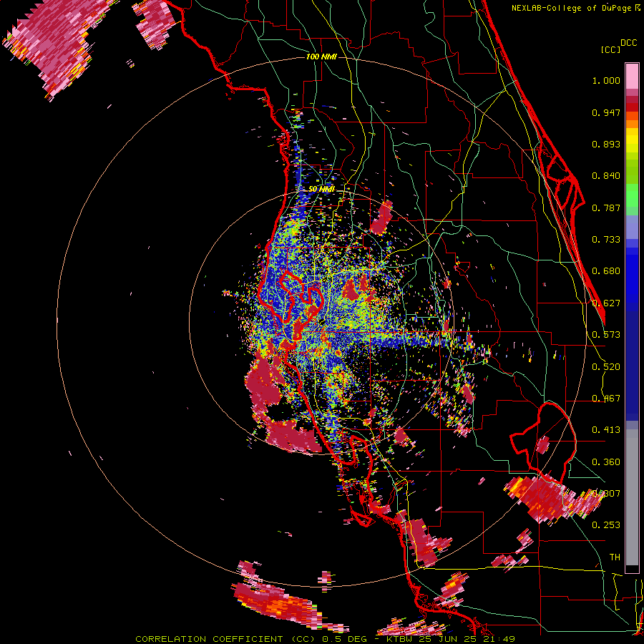Click the 0.893 color scale value
Viewport: 644px width, 644px height.
(606, 144)
